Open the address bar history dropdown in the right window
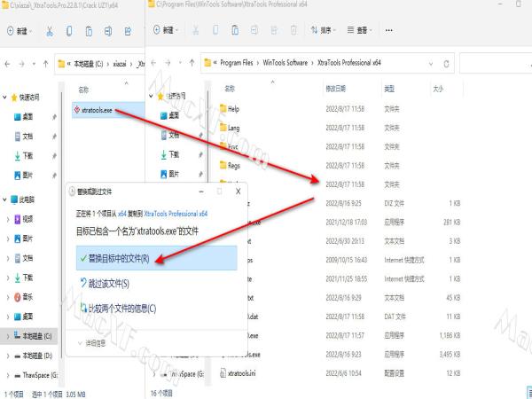The image size is (532, 399). [x=431, y=64]
